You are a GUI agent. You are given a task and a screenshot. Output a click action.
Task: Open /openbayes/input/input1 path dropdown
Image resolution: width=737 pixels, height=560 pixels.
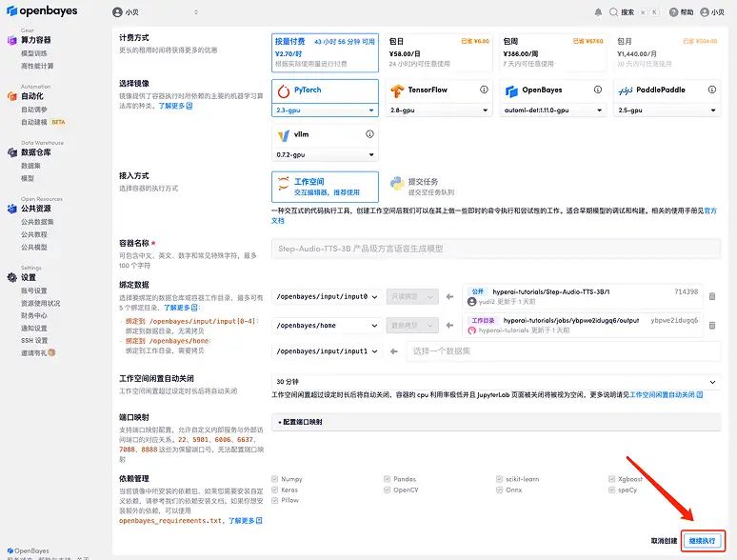pos(327,351)
